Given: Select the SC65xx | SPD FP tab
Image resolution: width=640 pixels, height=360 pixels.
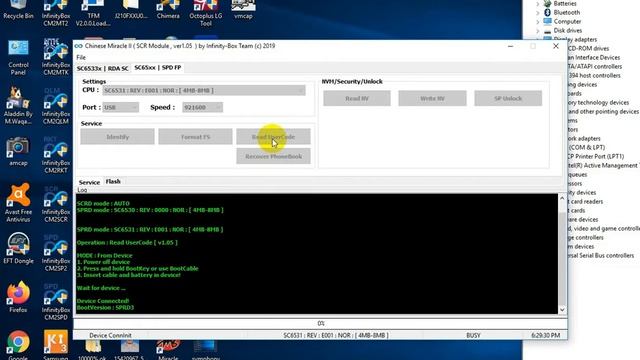Looking at the screenshot, I should (x=158, y=67).
